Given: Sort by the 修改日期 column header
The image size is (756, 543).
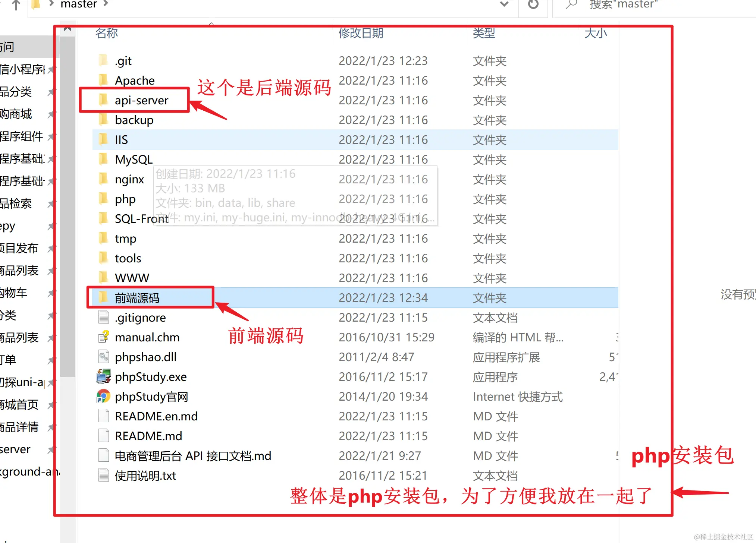Looking at the screenshot, I should pyautogui.click(x=361, y=33).
